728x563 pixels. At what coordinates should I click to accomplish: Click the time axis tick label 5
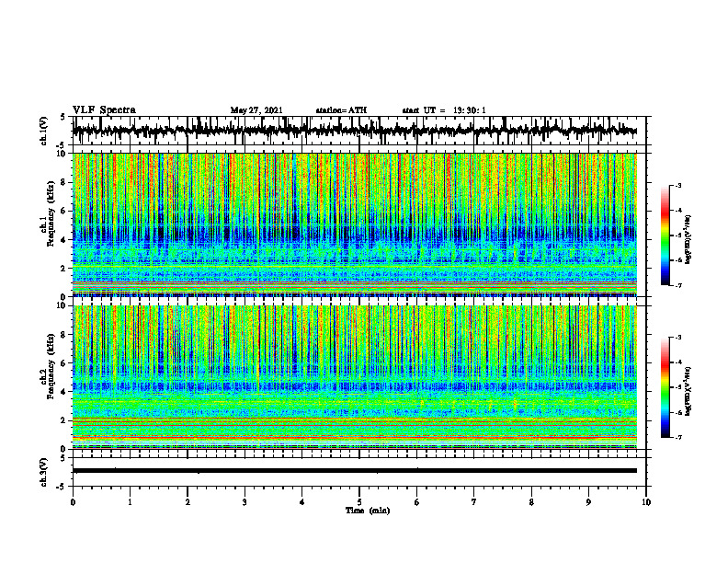click(359, 502)
